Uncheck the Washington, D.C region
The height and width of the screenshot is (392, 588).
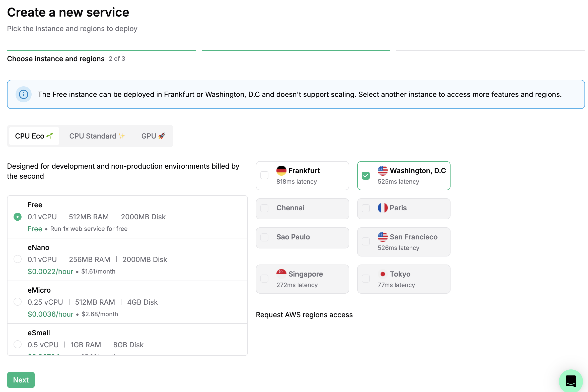point(366,175)
